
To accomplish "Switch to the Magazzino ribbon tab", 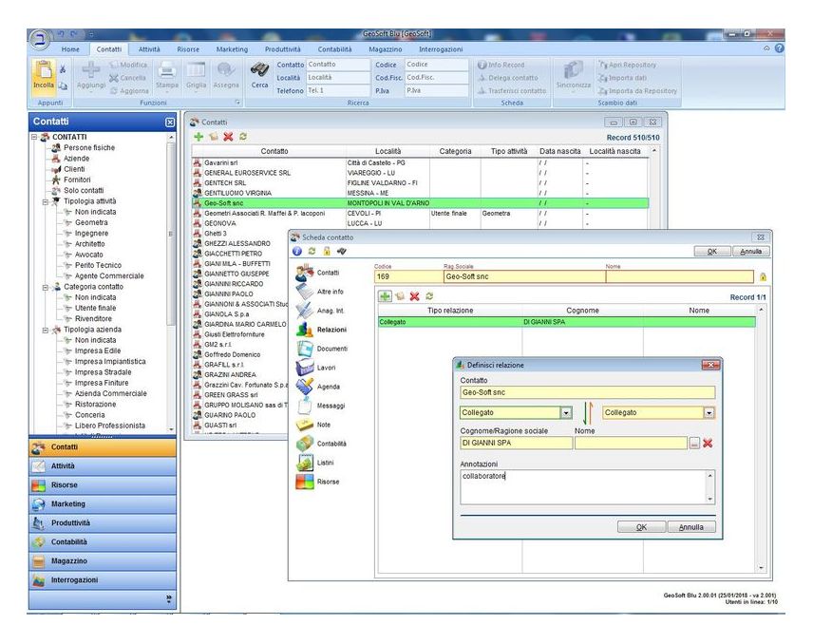I will click(x=386, y=49).
